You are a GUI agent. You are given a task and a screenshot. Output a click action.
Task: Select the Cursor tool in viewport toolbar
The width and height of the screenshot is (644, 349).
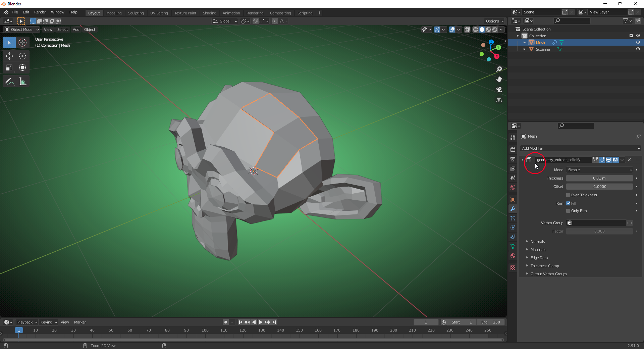point(22,43)
